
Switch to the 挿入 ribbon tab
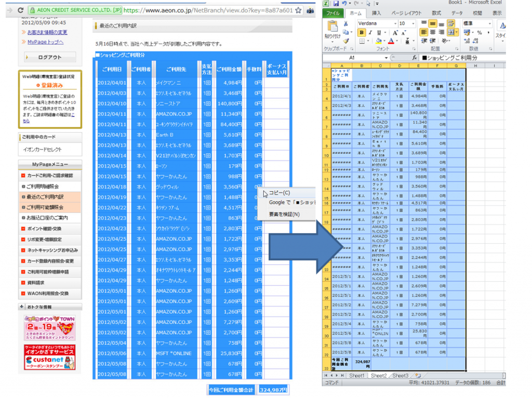click(376, 13)
